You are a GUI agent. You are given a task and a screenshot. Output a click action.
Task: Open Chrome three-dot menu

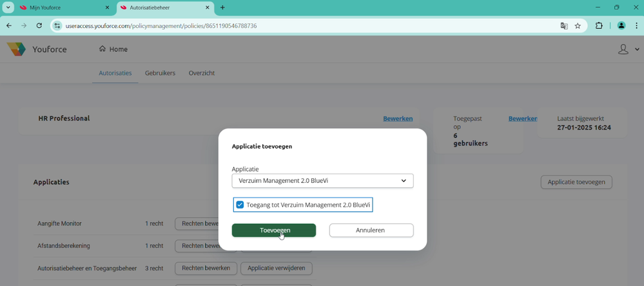[636, 26]
